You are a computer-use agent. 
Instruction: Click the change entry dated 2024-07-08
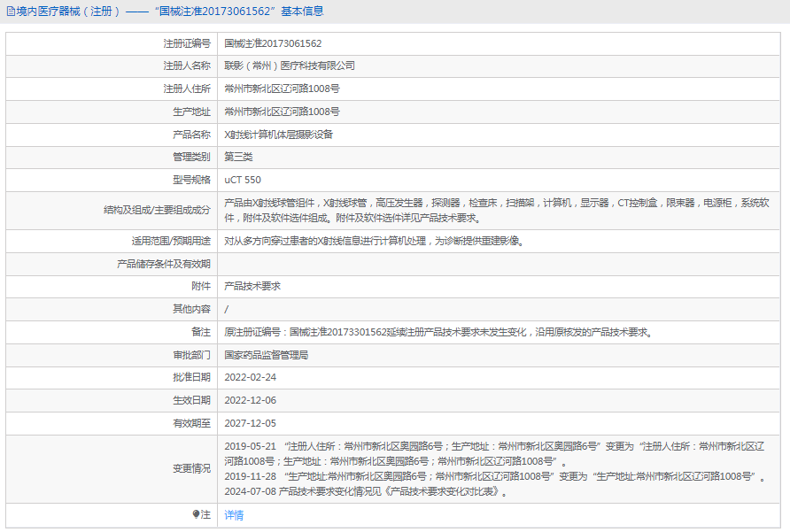(367, 491)
